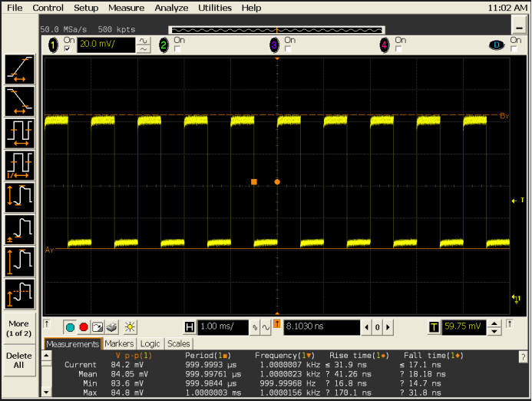
Task: Enable channel 3 On checkbox
Action: click(288, 49)
